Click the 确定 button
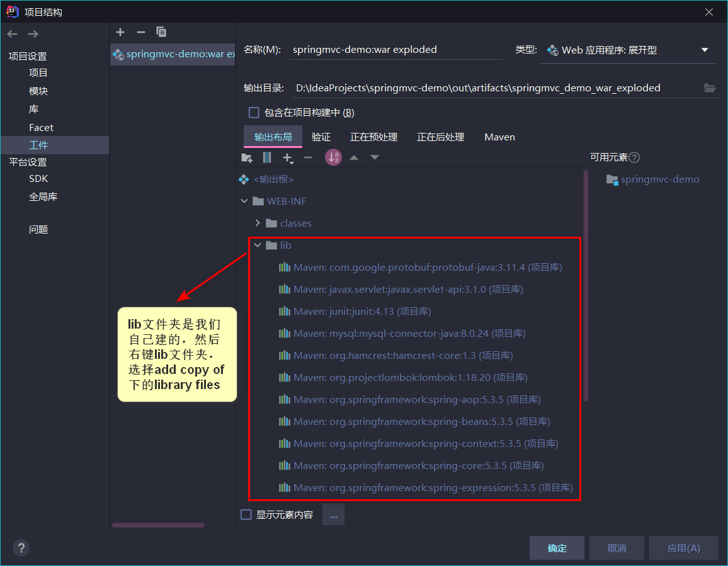 [x=557, y=548]
